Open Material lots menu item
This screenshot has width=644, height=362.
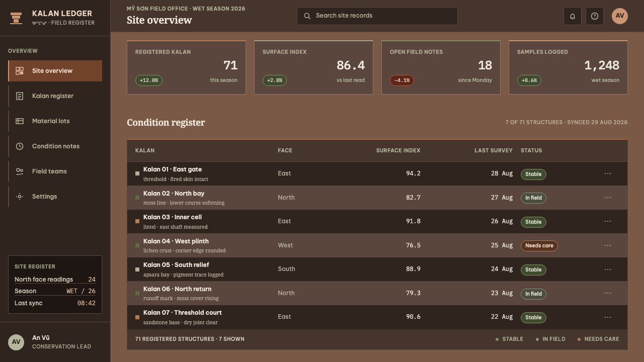coord(55,121)
